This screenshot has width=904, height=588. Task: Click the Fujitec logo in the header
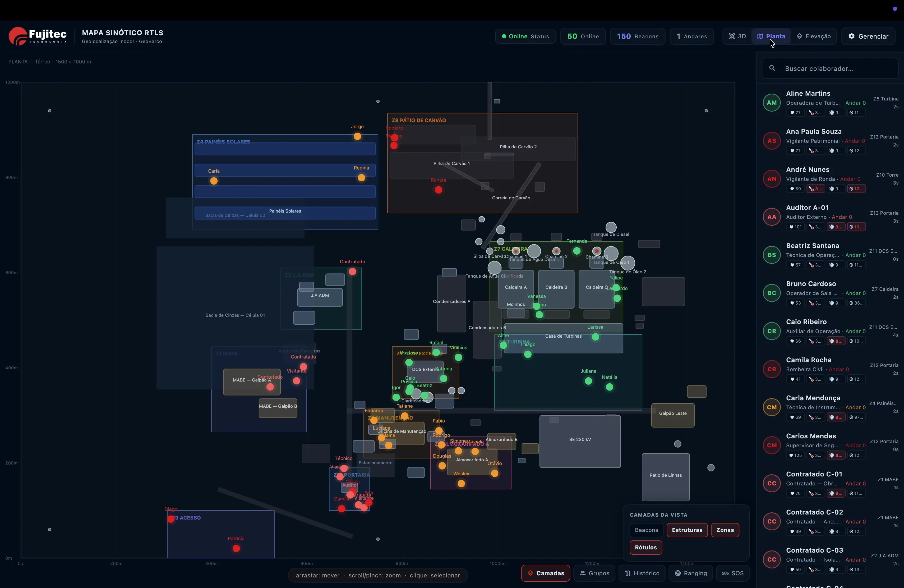(38, 36)
